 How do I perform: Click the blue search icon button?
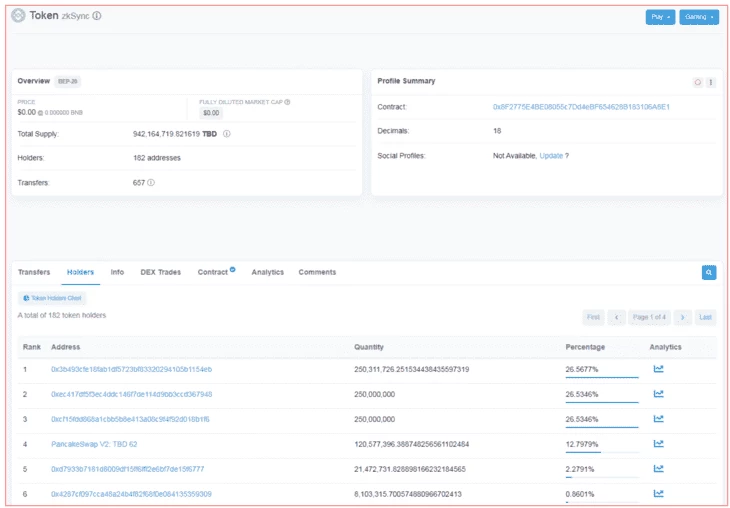coord(709,272)
